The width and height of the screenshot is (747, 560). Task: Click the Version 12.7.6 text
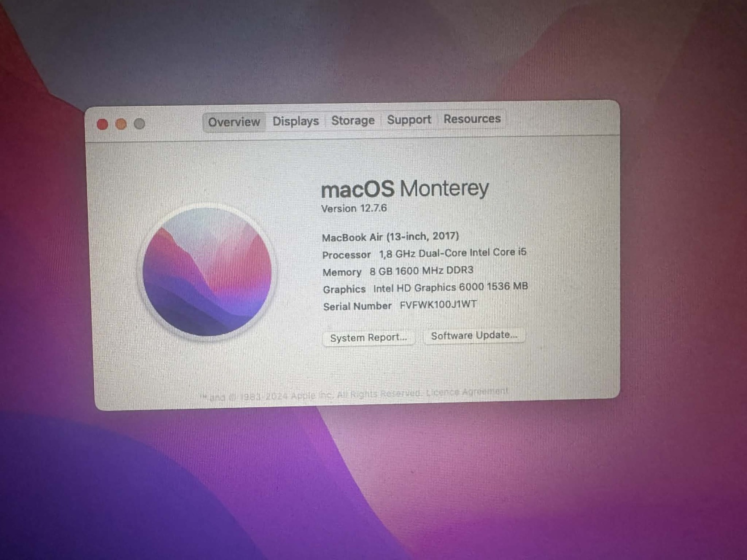(354, 209)
